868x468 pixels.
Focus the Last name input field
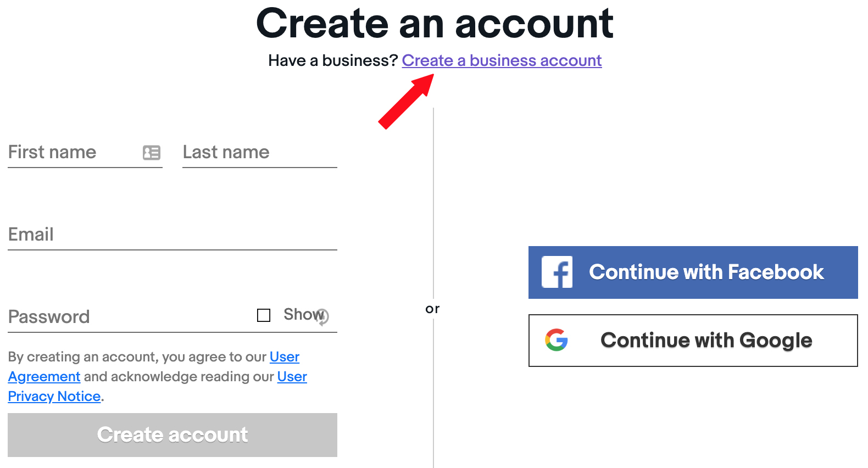[260, 152]
